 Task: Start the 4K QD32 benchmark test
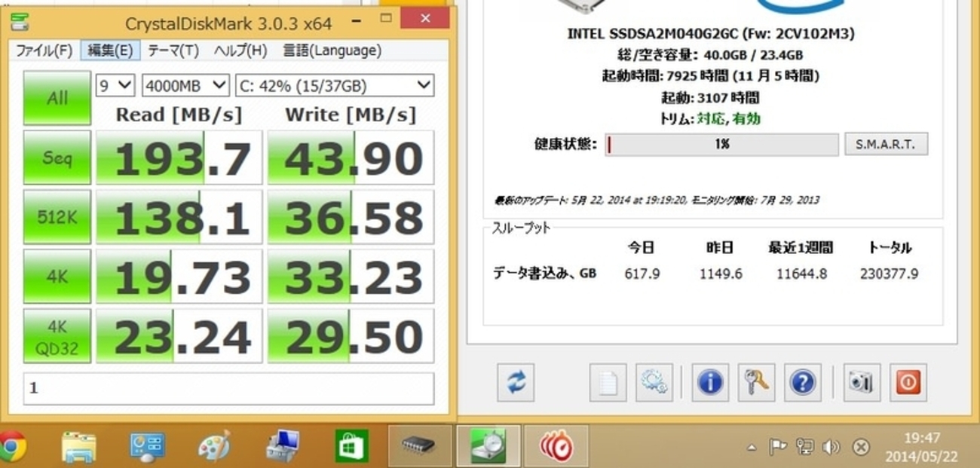tap(57, 336)
